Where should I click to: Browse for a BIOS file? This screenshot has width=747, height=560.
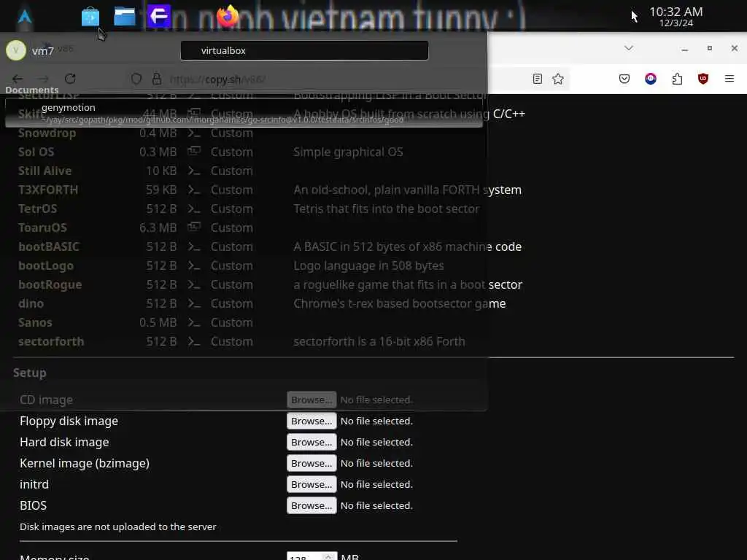click(311, 506)
